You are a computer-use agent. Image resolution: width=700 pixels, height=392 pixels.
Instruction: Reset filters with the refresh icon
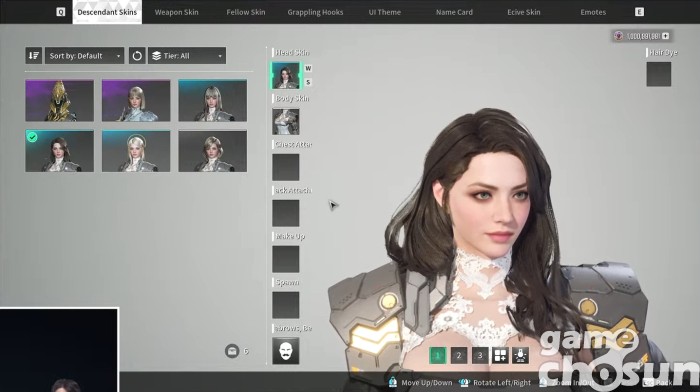[137, 56]
